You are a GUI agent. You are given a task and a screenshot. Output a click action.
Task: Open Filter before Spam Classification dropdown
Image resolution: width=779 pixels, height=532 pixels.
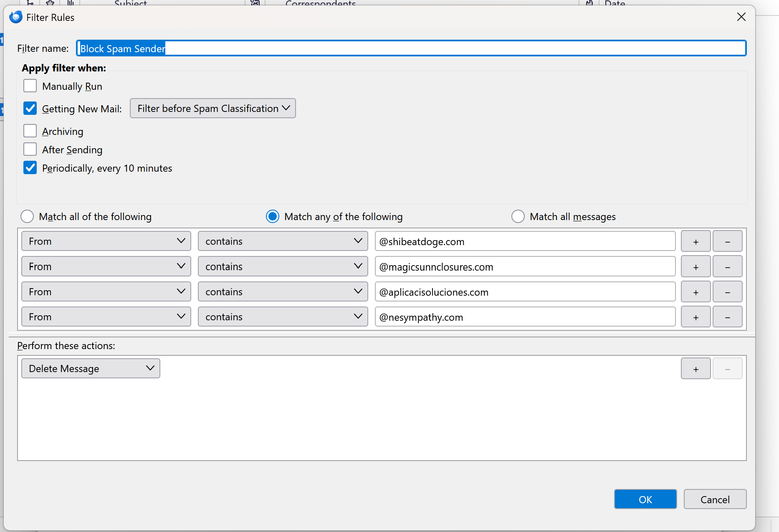[x=213, y=109]
